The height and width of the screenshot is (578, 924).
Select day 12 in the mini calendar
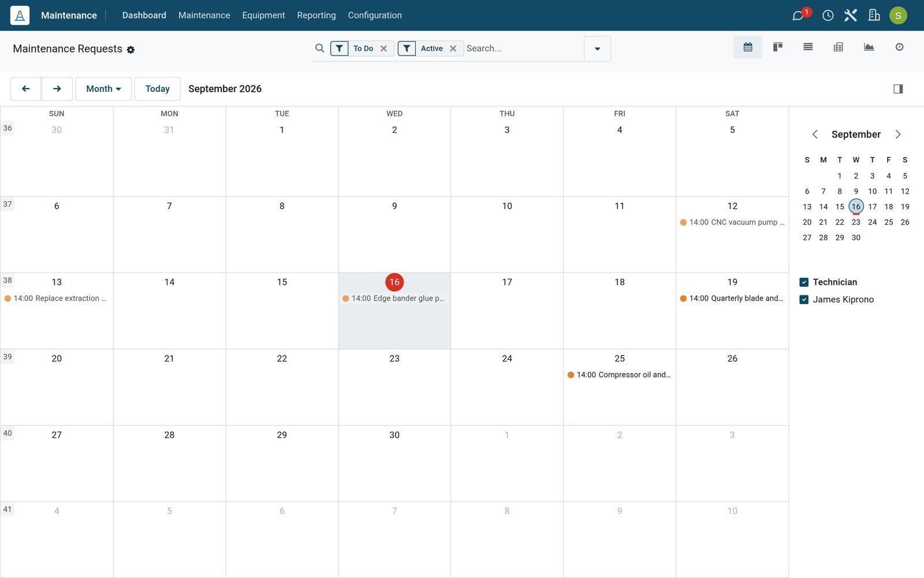pos(904,192)
